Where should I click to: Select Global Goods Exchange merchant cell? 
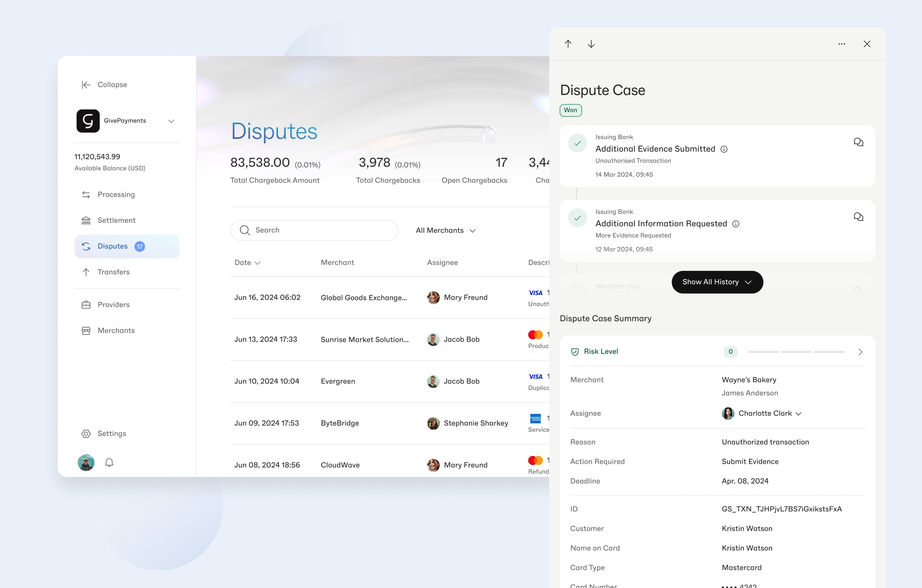pyautogui.click(x=364, y=297)
